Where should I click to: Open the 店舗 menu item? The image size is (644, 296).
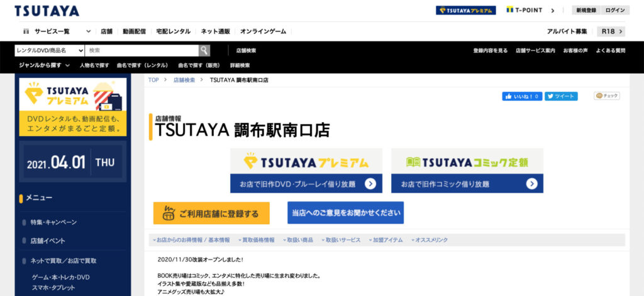[106, 31]
